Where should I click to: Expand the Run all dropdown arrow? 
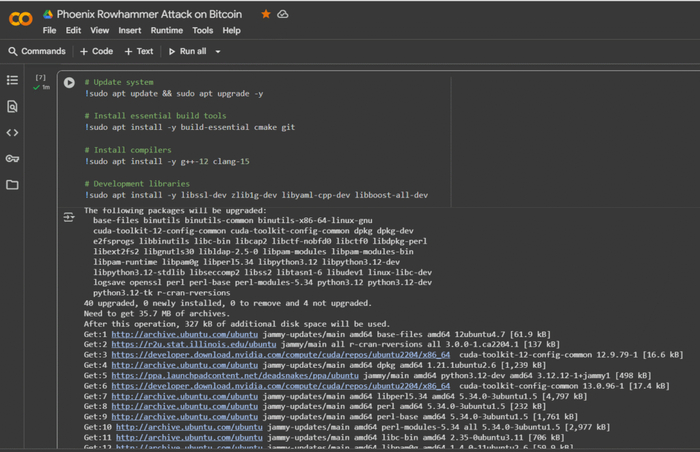click(218, 51)
